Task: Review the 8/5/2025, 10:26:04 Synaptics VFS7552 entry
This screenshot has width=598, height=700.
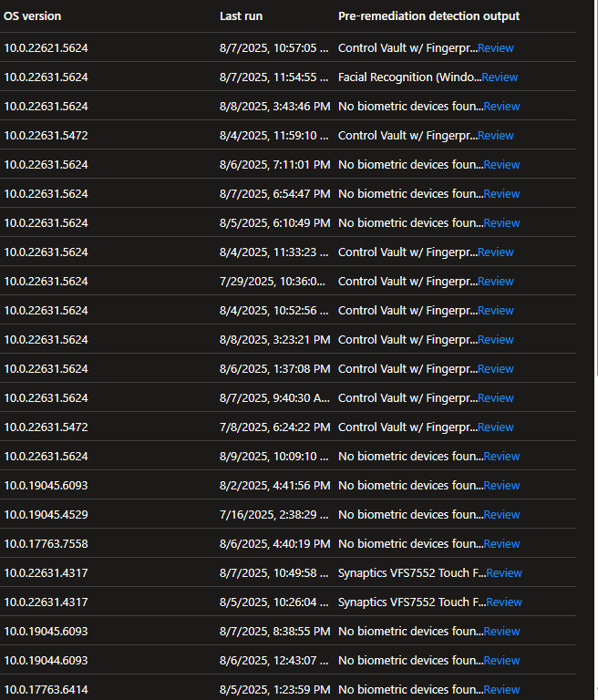Action: (504, 602)
